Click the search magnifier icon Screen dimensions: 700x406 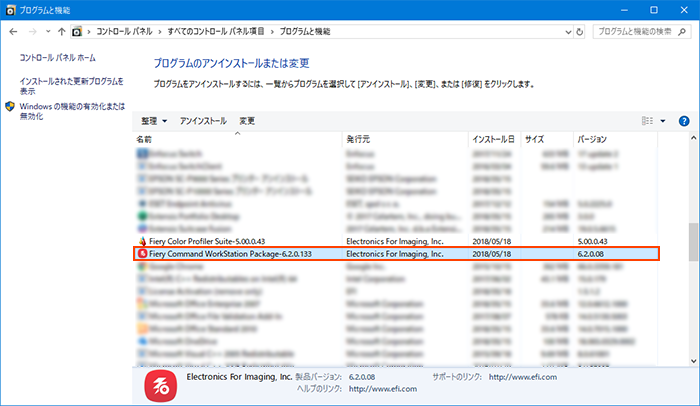pyautogui.click(x=682, y=31)
